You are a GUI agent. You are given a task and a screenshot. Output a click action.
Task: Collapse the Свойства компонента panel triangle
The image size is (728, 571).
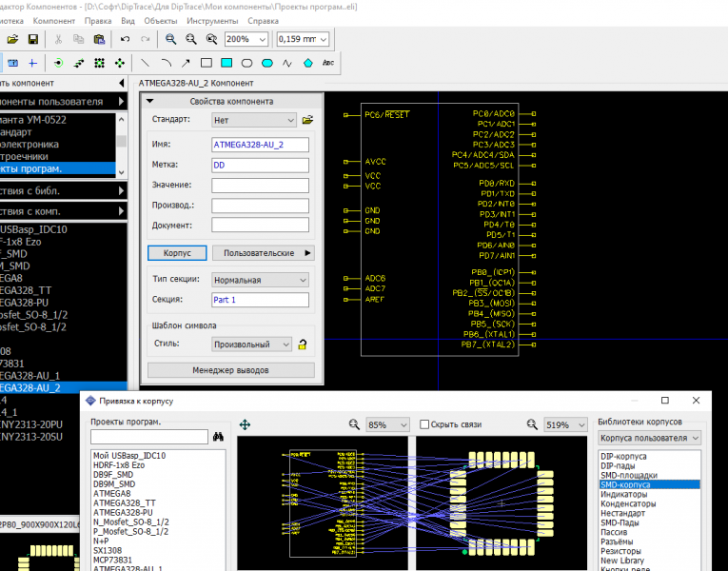click(150, 101)
